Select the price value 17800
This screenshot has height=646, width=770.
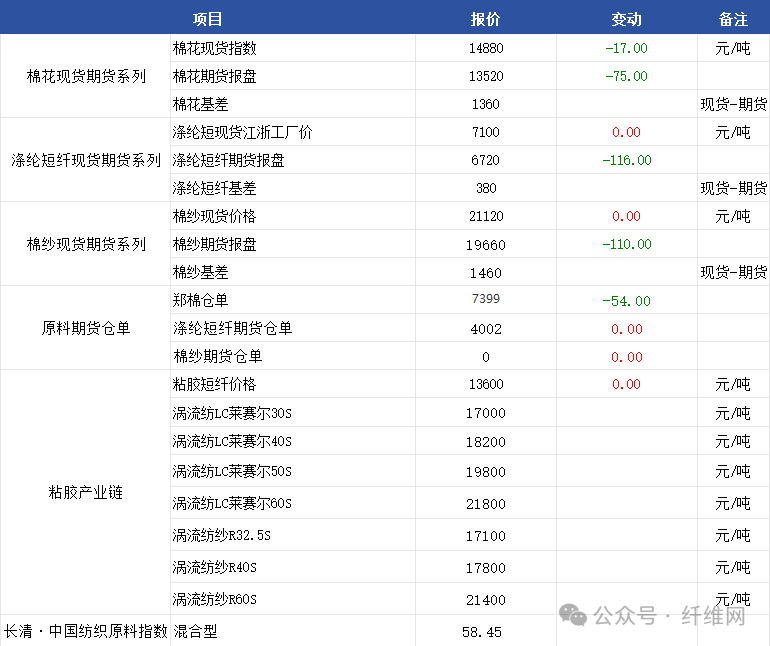tap(486, 568)
